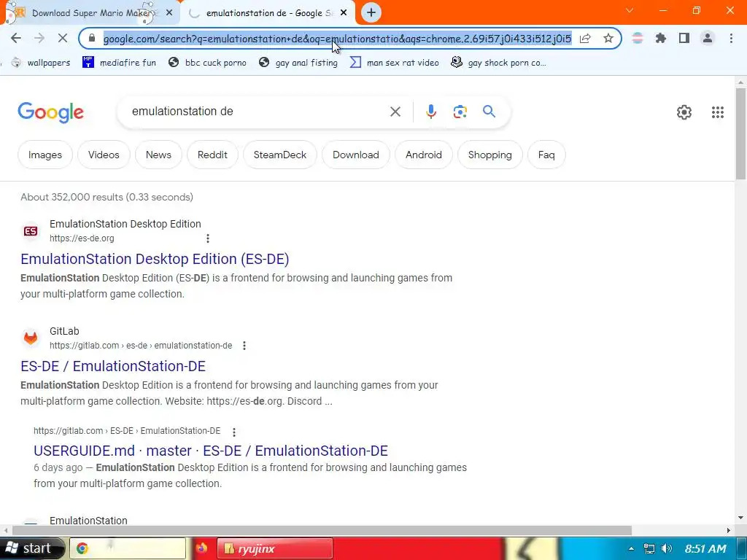Open the Extensions puzzle icon
The height and width of the screenshot is (560, 747).
(661, 38)
